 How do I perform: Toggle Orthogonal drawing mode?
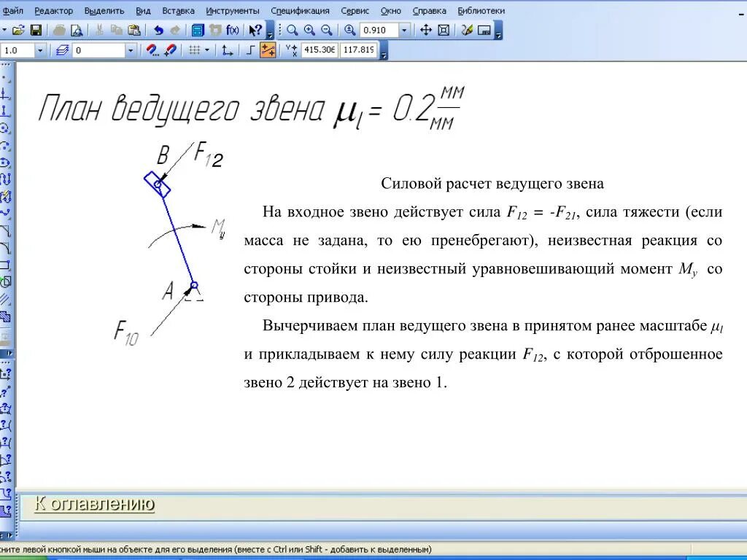[x=251, y=50]
